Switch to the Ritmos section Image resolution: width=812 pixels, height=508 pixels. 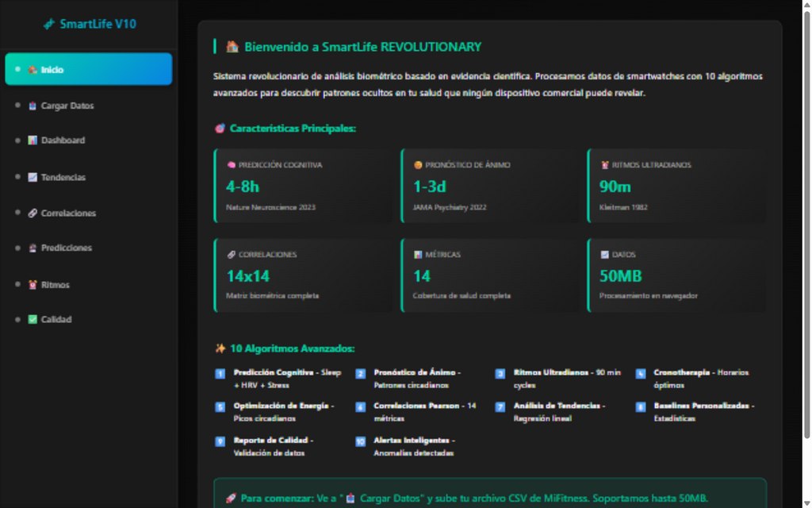coord(89,285)
